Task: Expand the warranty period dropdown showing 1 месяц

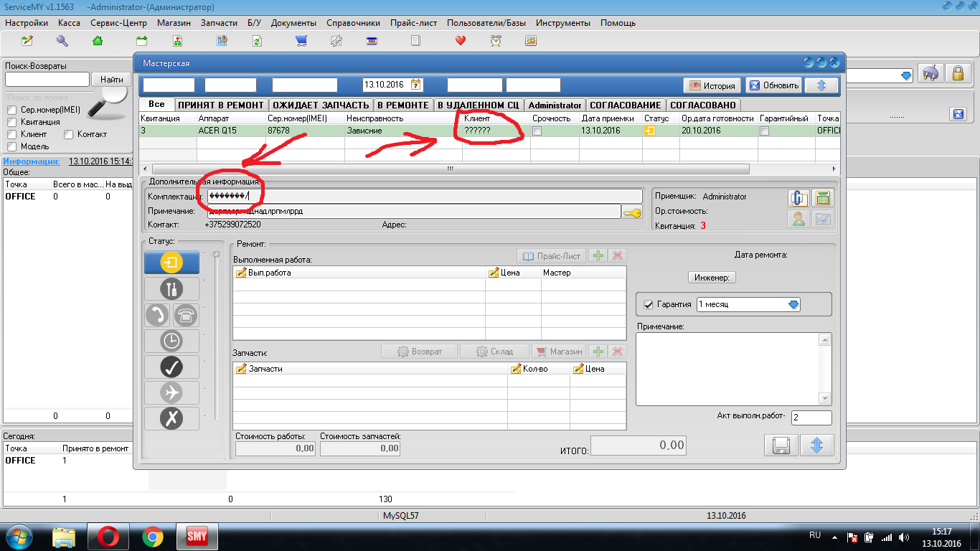Action: point(793,304)
